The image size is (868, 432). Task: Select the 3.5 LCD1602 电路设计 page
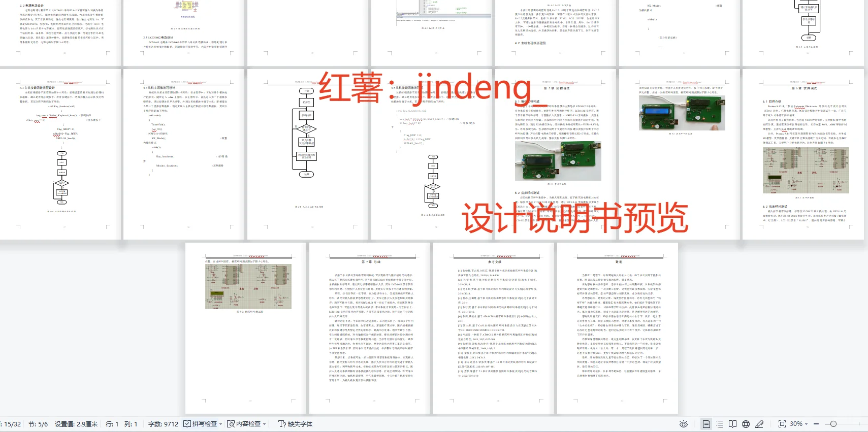click(x=184, y=33)
